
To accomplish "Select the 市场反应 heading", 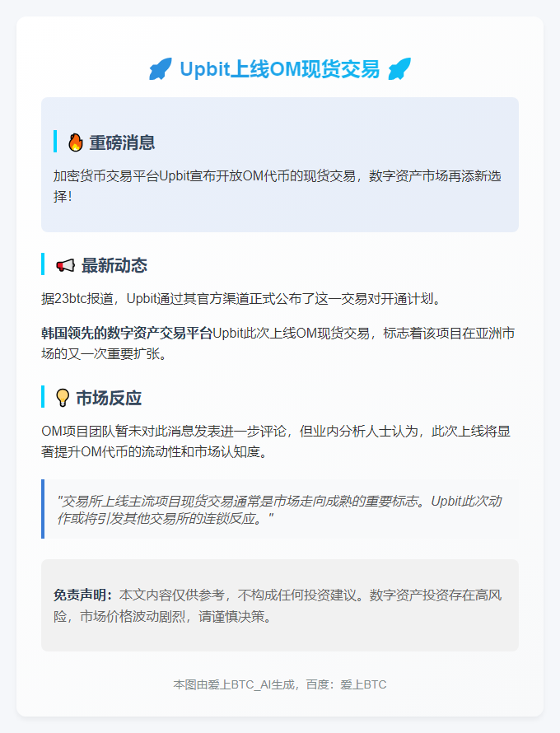I will point(109,398).
